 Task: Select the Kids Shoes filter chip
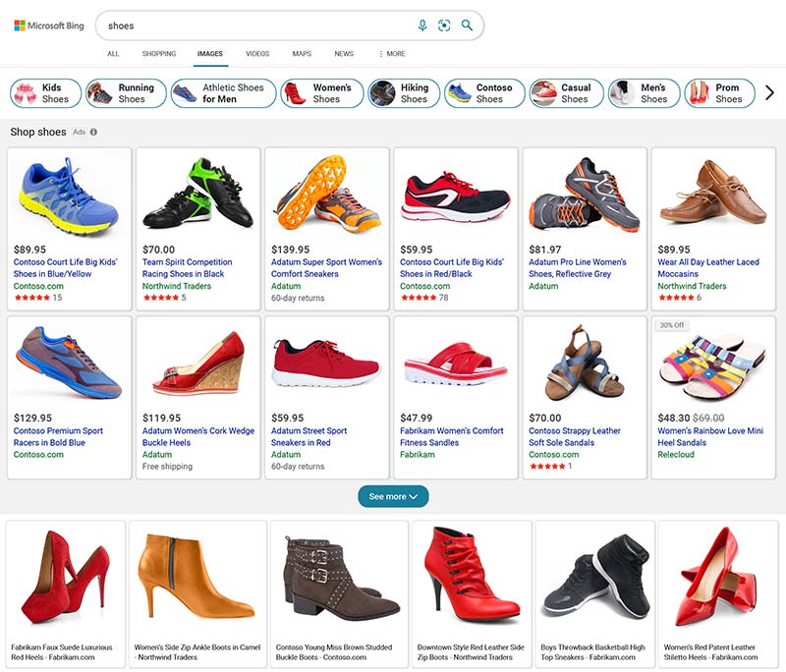[x=45, y=93]
